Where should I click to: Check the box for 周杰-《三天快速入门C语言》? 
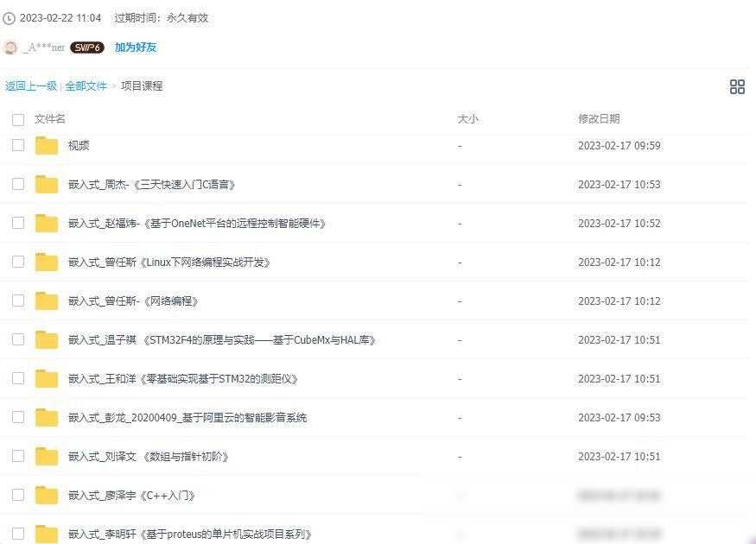(18, 184)
